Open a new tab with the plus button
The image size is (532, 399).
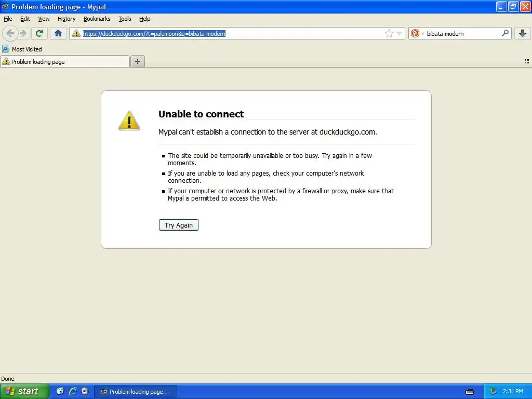pos(138,61)
